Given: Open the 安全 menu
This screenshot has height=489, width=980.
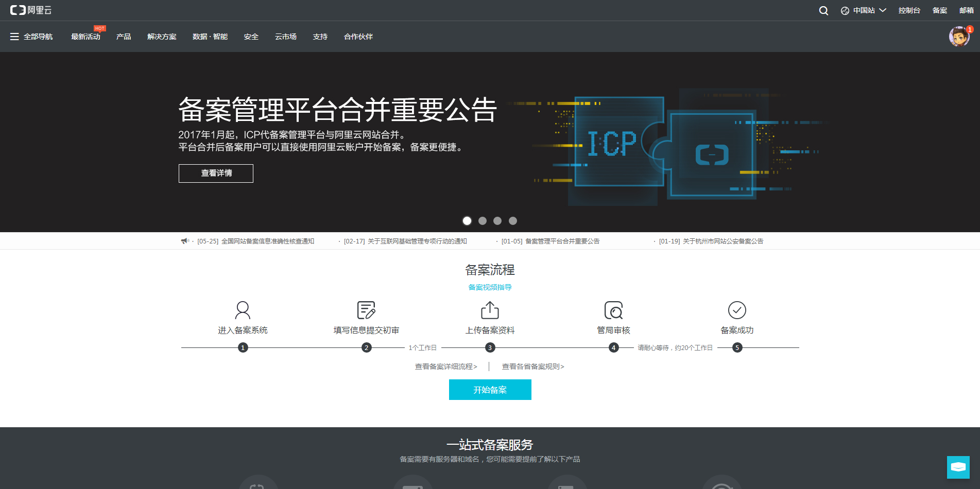Looking at the screenshot, I should coord(251,37).
